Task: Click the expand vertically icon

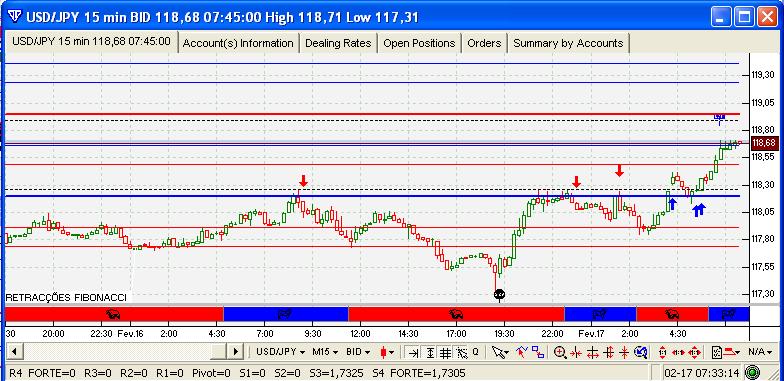Action: click(x=608, y=352)
